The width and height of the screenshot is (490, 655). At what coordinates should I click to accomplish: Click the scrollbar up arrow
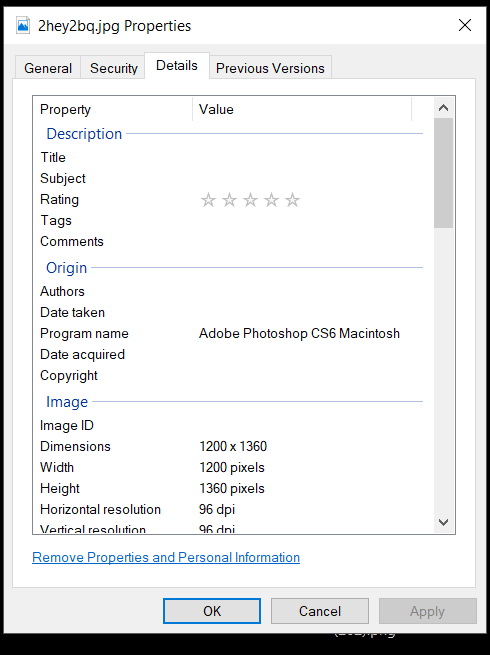444,108
